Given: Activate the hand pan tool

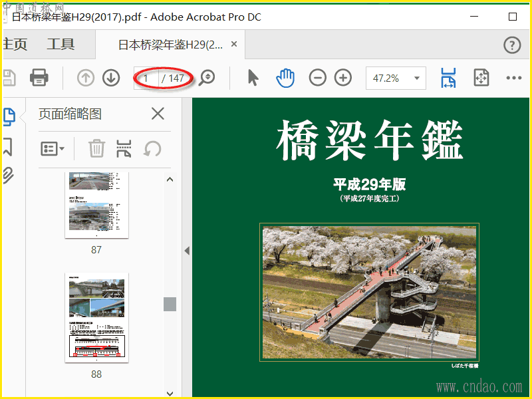Looking at the screenshot, I should tap(285, 78).
